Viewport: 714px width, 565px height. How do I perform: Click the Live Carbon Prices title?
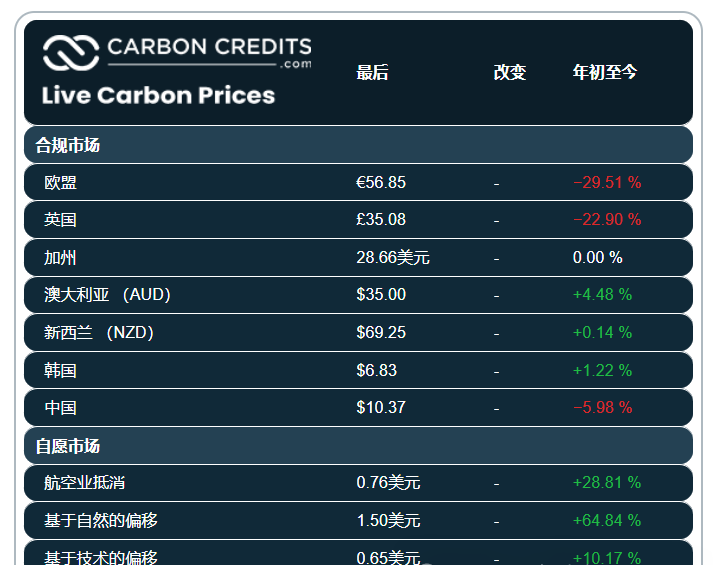[x=158, y=95]
